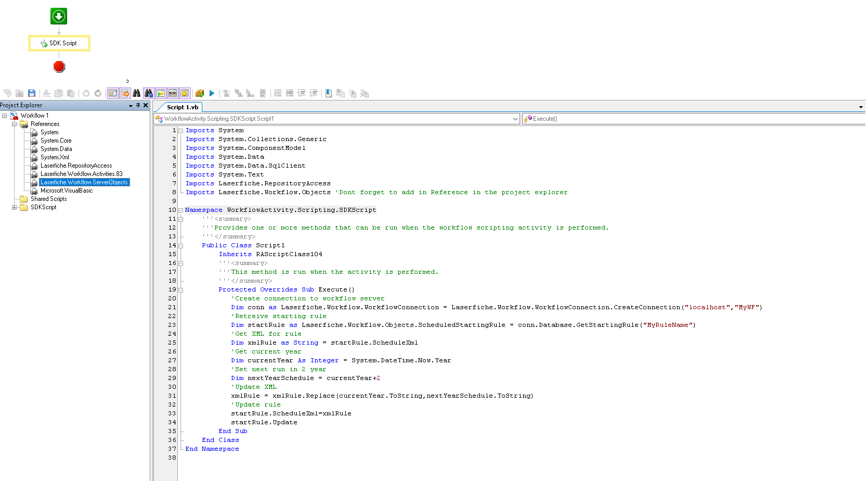Click the red stop node in workflow
The height and width of the screenshot is (481, 868).
click(x=59, y=67)
